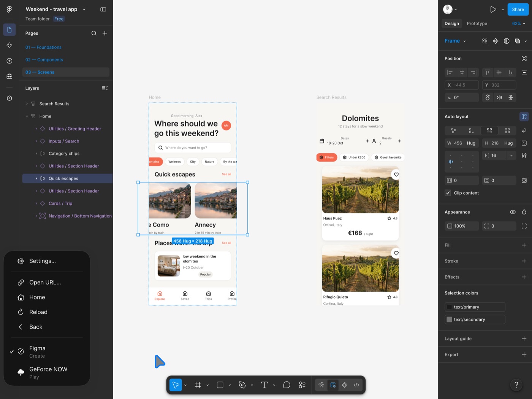The height and width of the screenshot is (399, 532).
Task: Flip horizontal icon in Position section
Action: (x=499, y=97)
